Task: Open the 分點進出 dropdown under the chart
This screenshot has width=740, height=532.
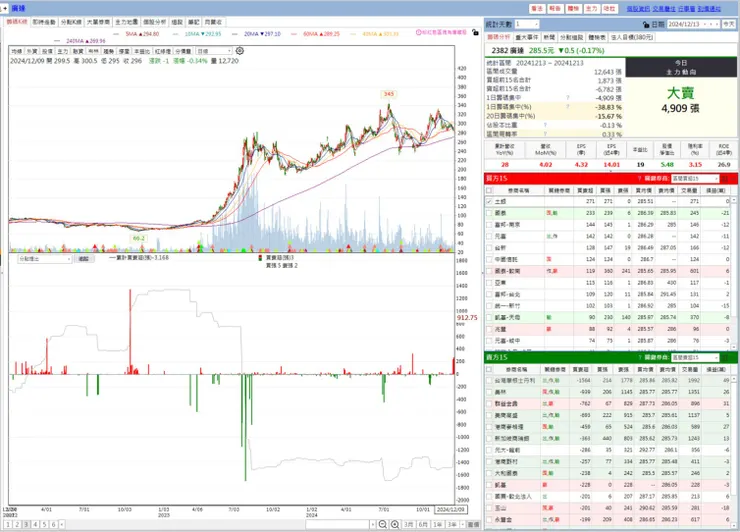Action: point(44,259)
